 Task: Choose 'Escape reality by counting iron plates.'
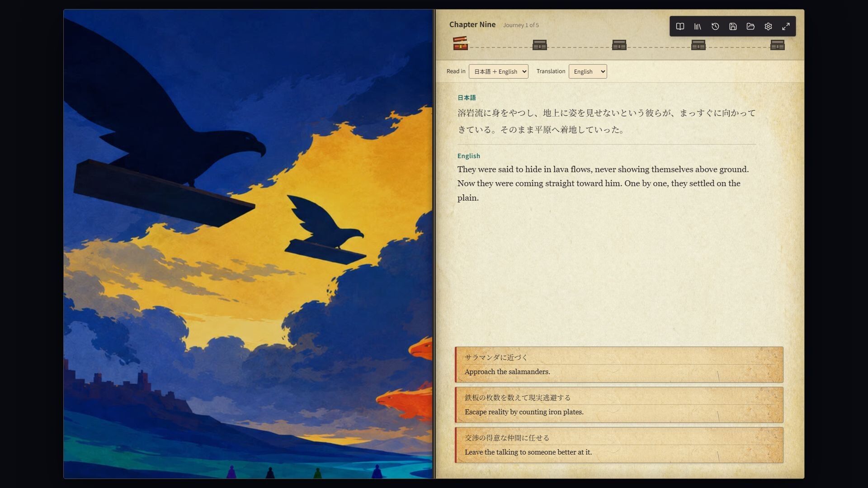[619, 405]
